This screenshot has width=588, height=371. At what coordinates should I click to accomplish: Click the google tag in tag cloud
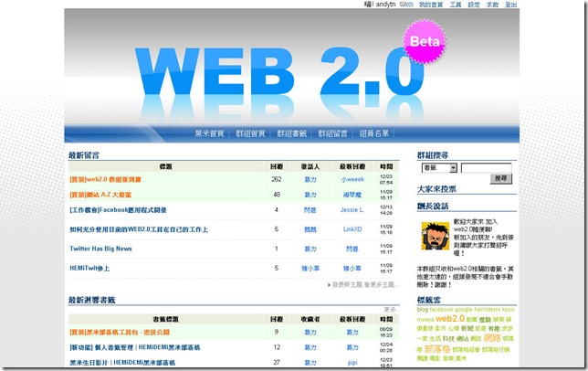(464, 310)
